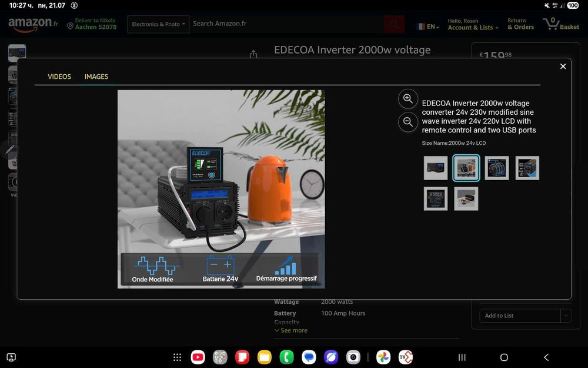Open the Messages app in the taskbar
Image resolution: width=588 pixels, height=368 pixels.
point(309,357)
